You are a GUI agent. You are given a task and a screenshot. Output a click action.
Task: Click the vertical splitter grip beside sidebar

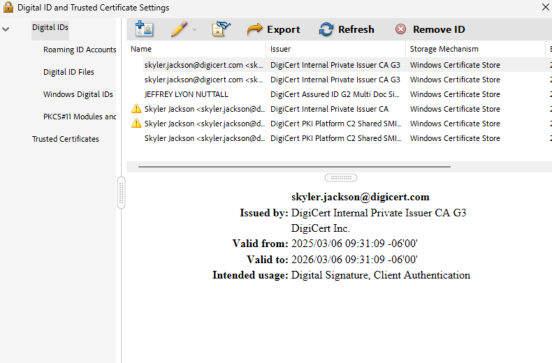(121, 193)
